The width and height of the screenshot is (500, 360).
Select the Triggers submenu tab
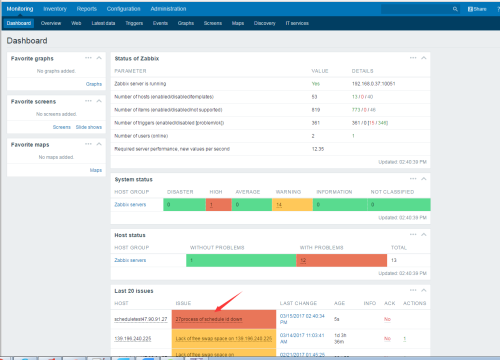(134, 23)
